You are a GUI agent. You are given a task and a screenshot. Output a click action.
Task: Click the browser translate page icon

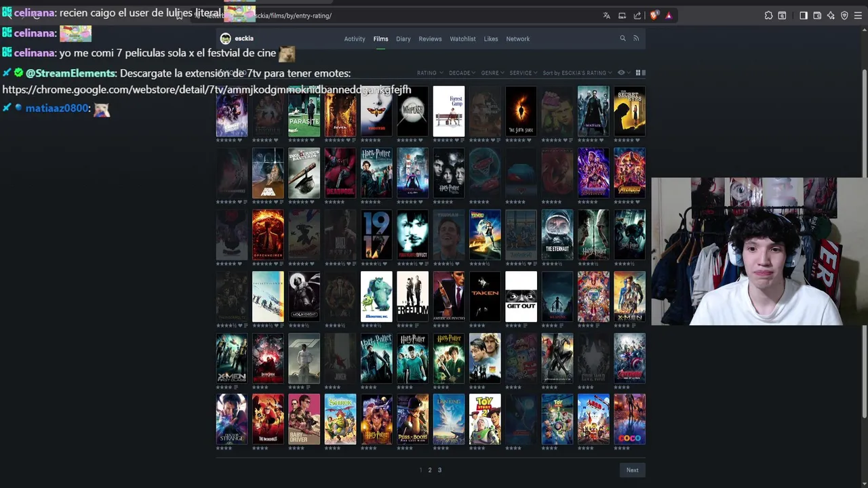(x=606, y=16)
